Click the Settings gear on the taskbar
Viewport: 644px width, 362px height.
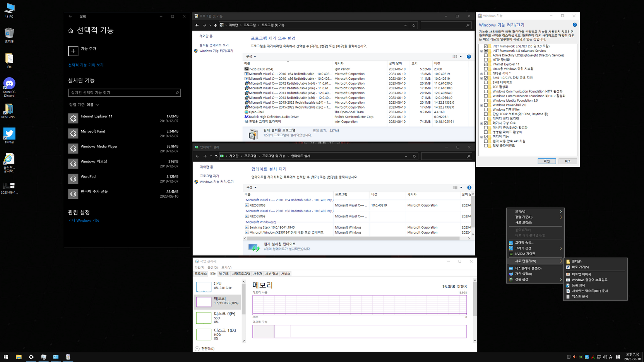point(31,357)
